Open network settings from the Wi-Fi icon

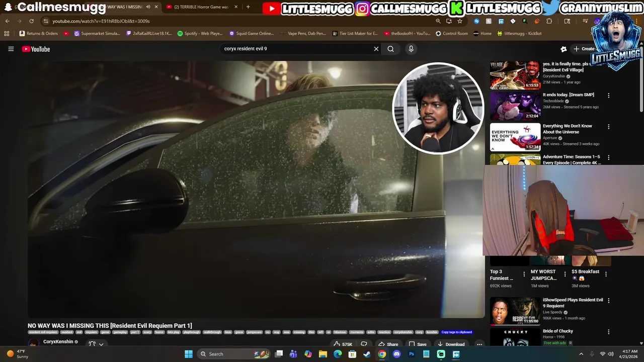pyautogui.click(x=602, y=354)
